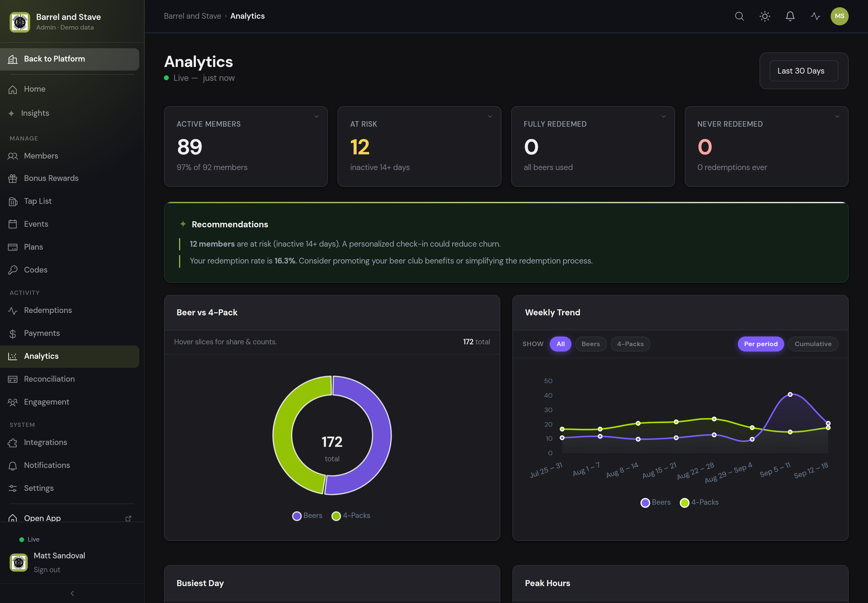The width and height of the screenshot is (868, 603).
Task: Open Insights from the sidebar
Action: click(70, 113)
